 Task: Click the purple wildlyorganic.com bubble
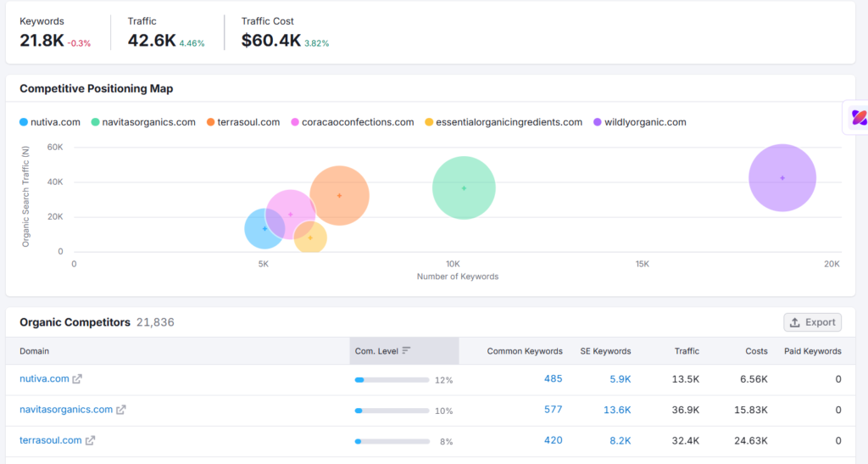click(782, 178)
